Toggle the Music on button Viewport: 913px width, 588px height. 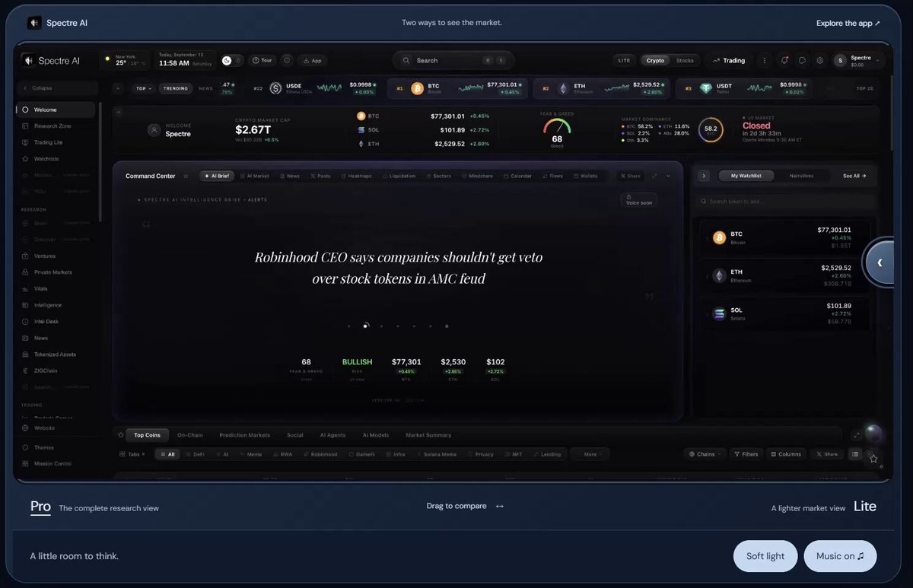click(x=840, y=556)
